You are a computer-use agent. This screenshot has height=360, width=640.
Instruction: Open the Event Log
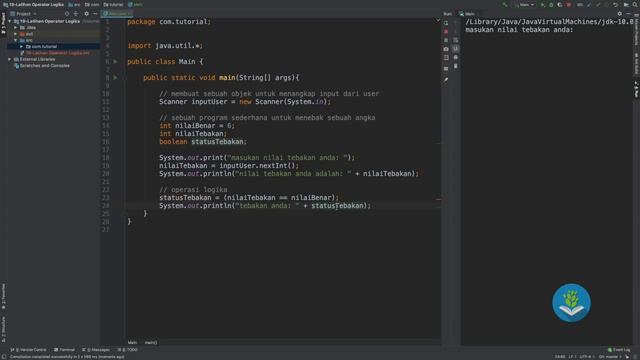[x=619, y=350]
